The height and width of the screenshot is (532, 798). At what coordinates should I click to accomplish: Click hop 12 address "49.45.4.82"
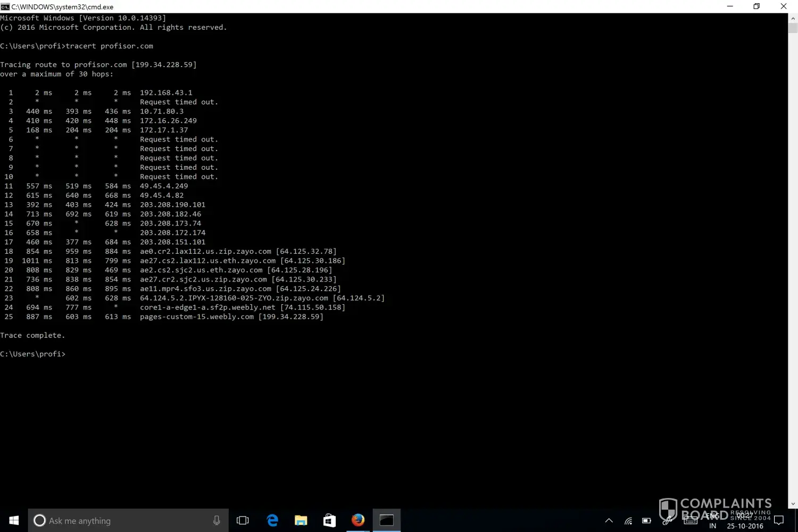tap(162, 195)
